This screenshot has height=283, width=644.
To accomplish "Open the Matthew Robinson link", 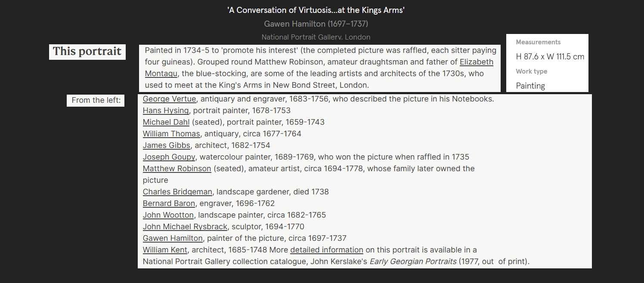I will click(x=176, y=169).
